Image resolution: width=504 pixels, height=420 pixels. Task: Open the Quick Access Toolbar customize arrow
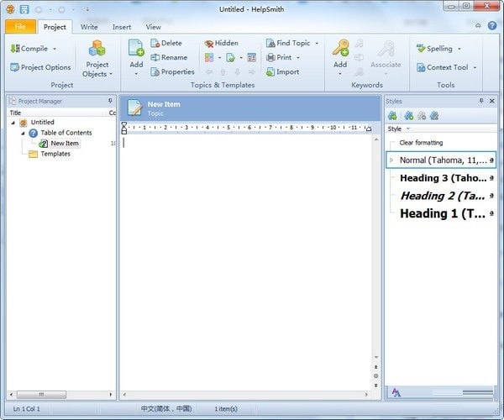point(87,9)
